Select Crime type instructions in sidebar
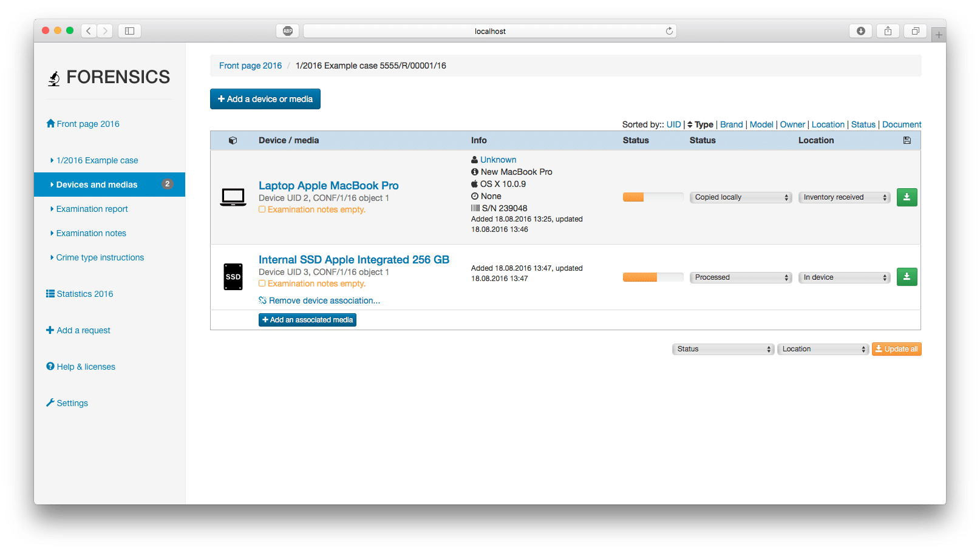Image resolution: width=980 pixels, height=553 pixels. pyautogui.click(x=100, y=257)
